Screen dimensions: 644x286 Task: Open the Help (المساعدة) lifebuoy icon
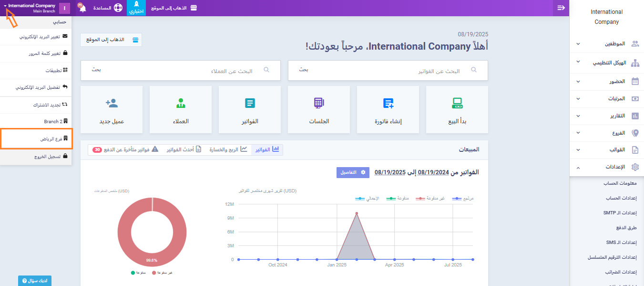pyautogui.click(x=118, y=8)
